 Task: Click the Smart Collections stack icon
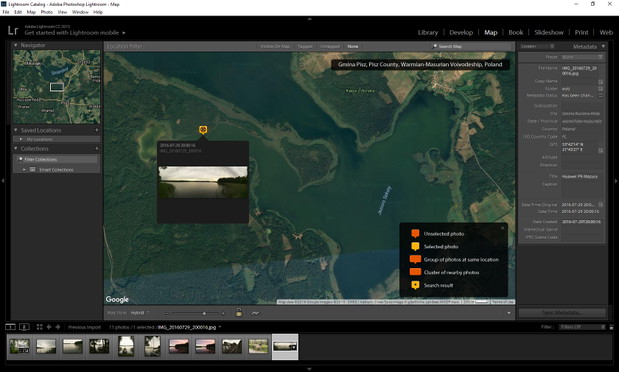(33, 169)
